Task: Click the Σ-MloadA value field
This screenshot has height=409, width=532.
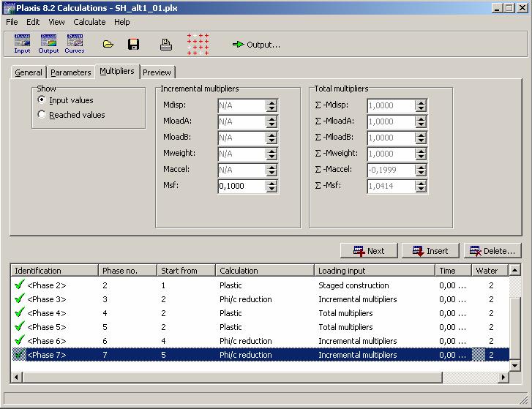Action: [391, 121]
